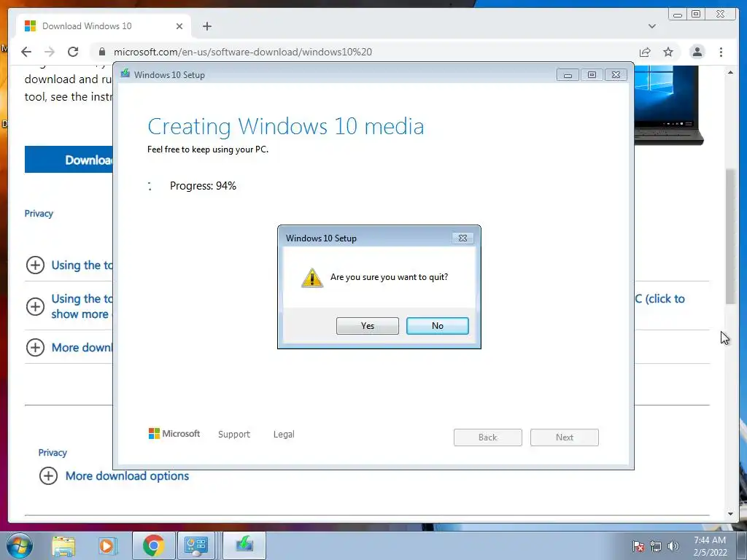Switch to Windows 10 Setup taskbar icon
Viewport: 747px width, 560px height.
pyautogui.click(x=244, y=545)
